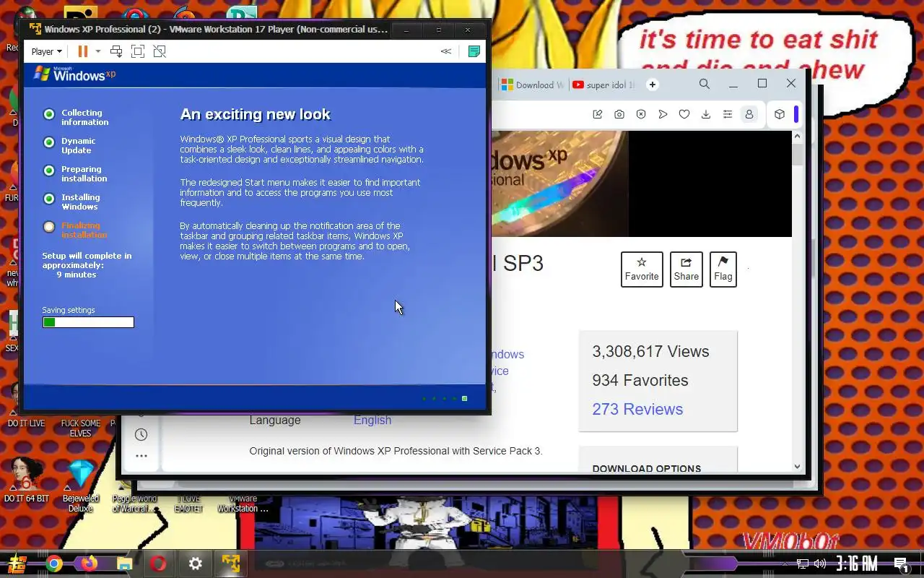The height and width of the screenshot is (578, 924).
Task: Click the English language link
Action: pos(372,420)
